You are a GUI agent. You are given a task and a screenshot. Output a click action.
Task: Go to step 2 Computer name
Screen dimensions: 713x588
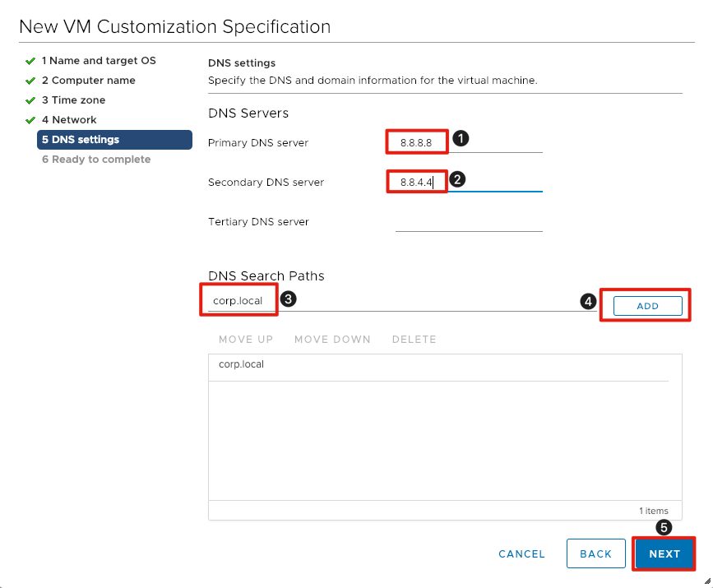pyautogui.click(x=89, y=81)
